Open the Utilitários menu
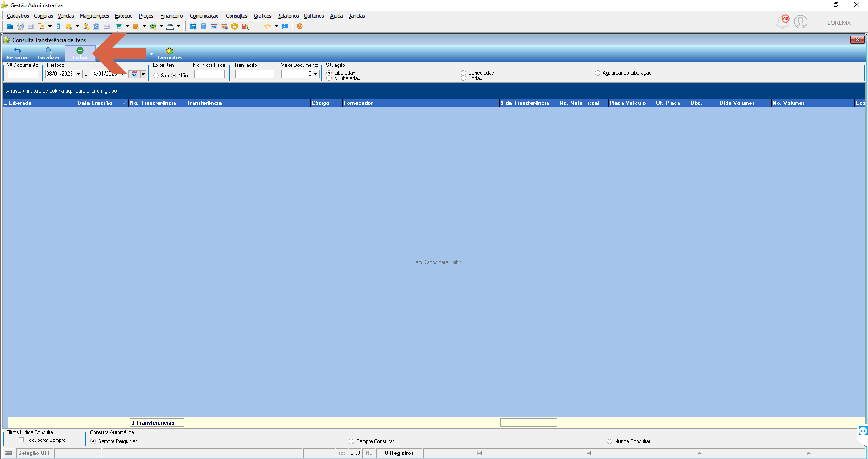This screenshot has height=459, width=868. click(314, 16)
